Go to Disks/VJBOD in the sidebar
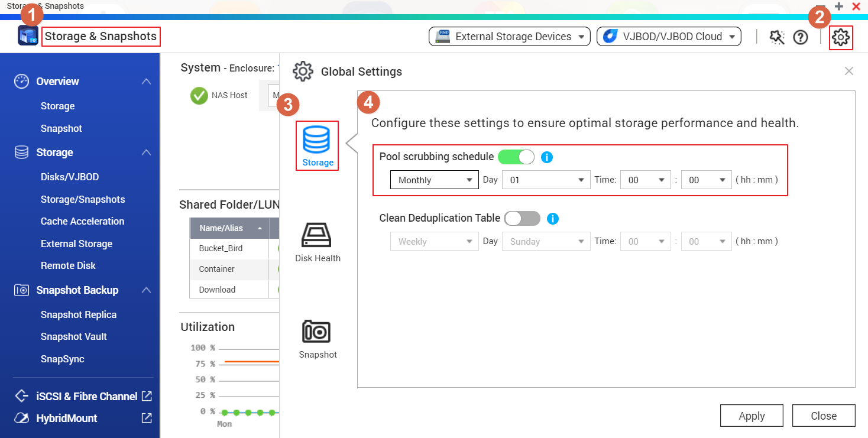 point(69,176)
